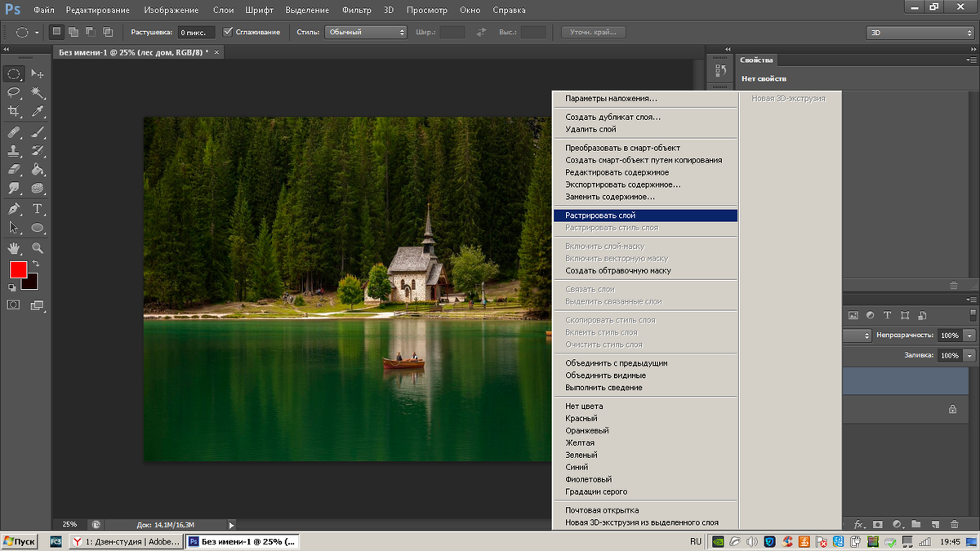980x551 pixels.
Task: Select the History Brush tool
Action: 38,151
